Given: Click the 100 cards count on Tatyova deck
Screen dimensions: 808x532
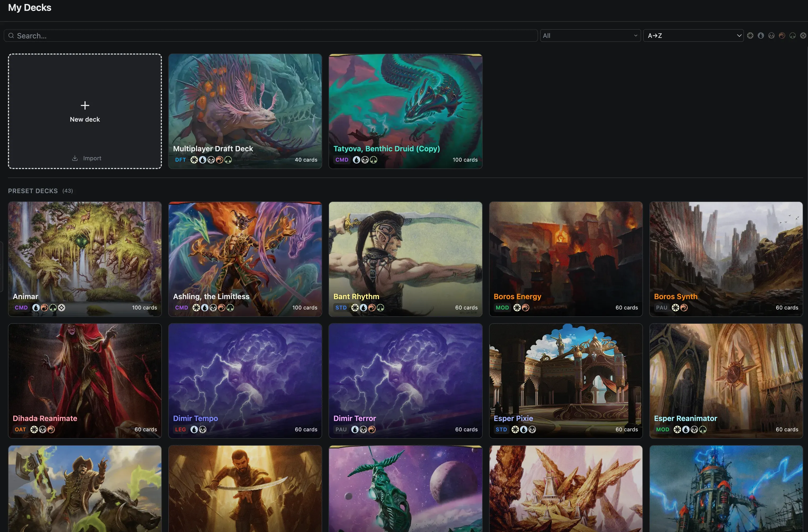Looking at the screenshot, I should point(465,159).
